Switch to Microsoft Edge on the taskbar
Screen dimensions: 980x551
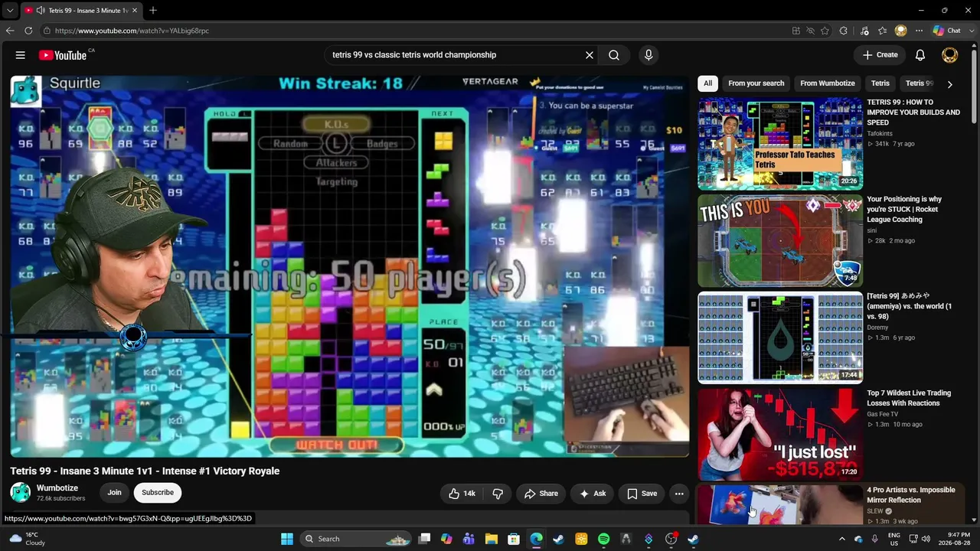[x=536, y=539]
